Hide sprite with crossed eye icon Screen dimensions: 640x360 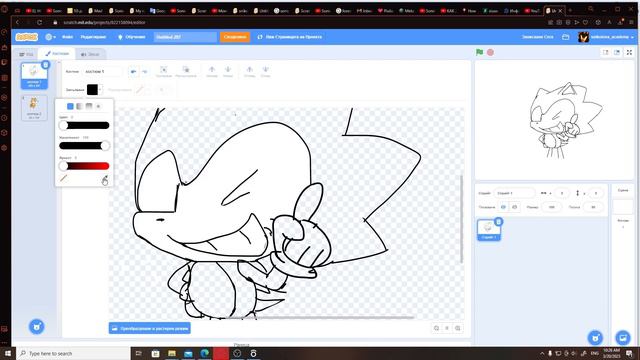[514, 207]
